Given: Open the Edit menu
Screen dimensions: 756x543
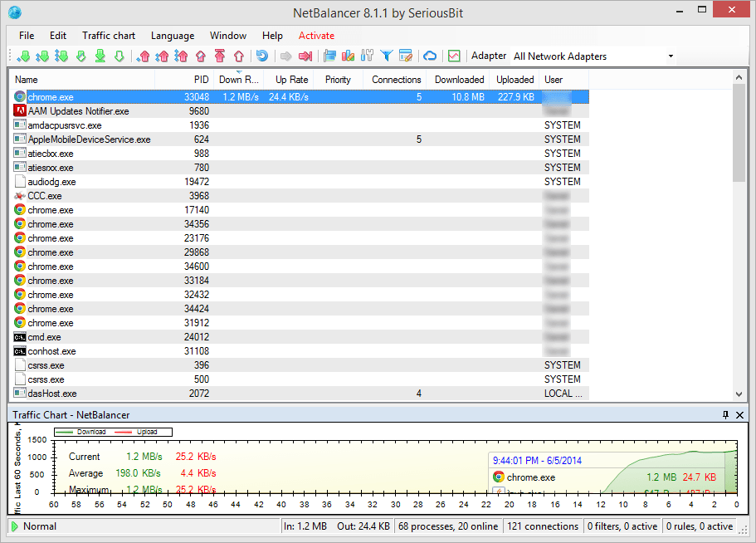Looking at the screenshot, I should tap(58, 36).
